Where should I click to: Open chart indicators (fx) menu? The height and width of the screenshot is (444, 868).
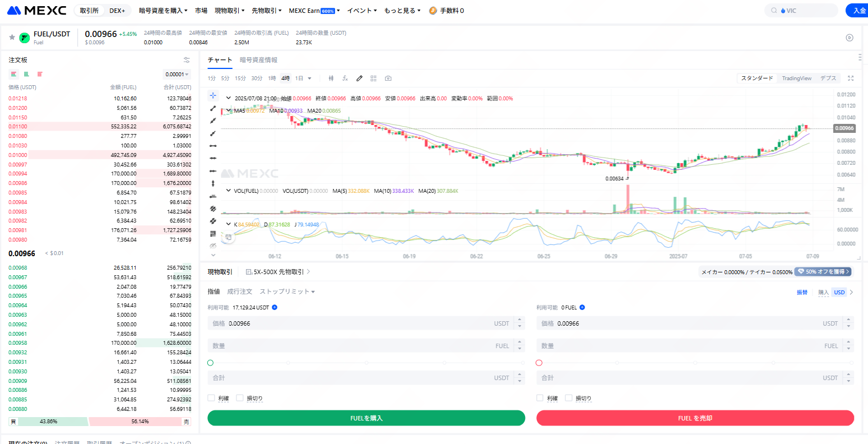(345, 78)
